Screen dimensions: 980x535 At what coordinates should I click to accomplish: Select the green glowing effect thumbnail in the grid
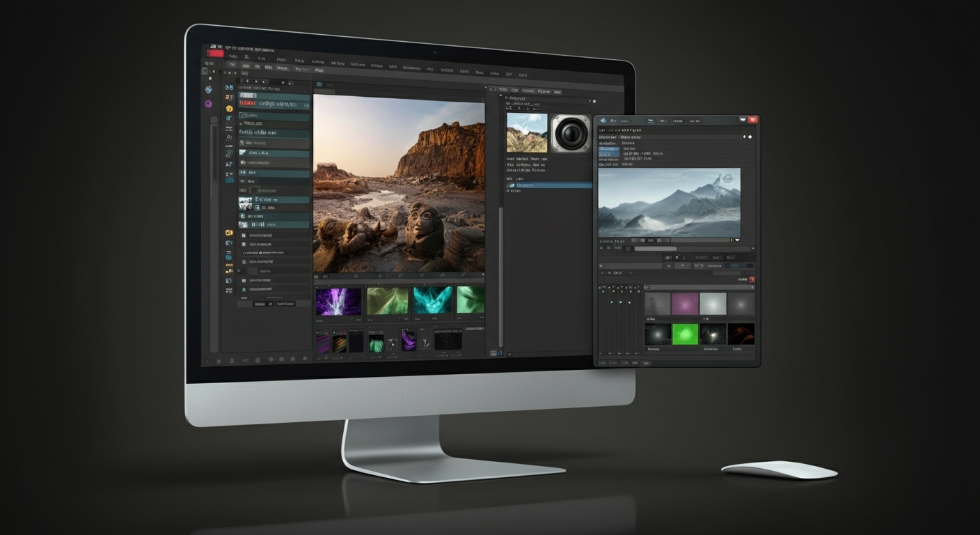[x=685, y=334]
